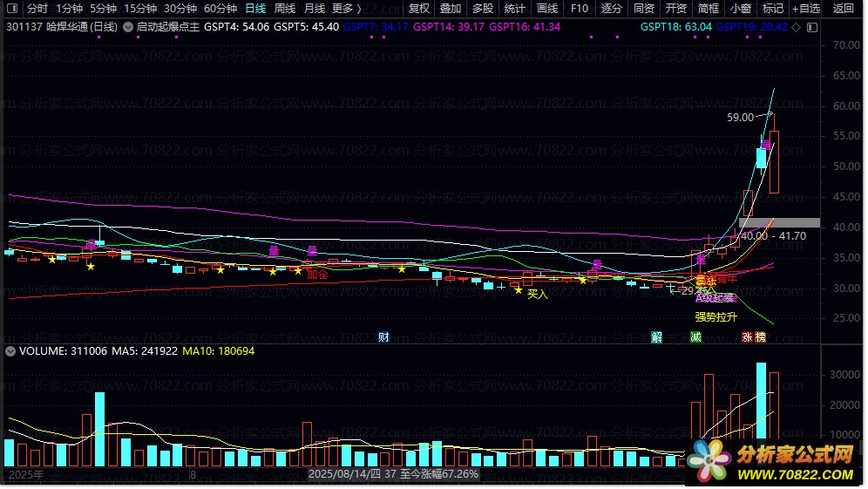Click the 榜 marker icon on timeline
Viewport: 868px width, 489px height.
pos(759,337)
